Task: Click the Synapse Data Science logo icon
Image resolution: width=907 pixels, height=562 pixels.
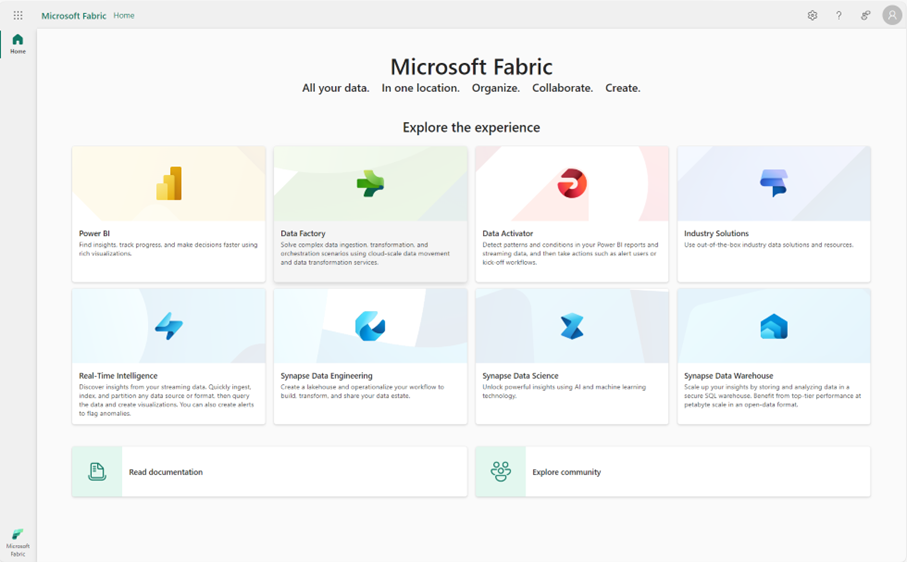Action: coord(572,326)
